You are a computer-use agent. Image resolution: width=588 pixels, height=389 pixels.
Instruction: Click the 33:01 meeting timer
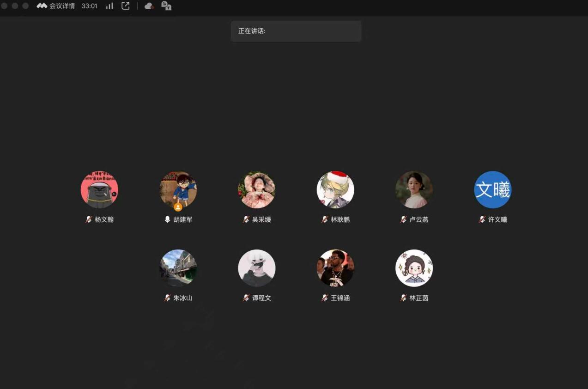point(89,6)
